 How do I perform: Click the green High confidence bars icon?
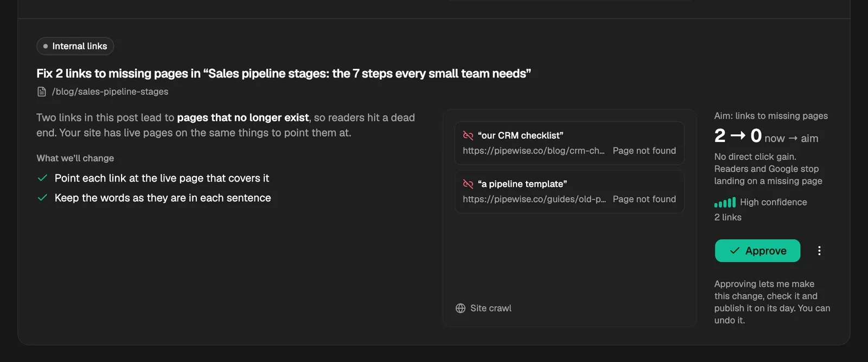pos(725,203)
